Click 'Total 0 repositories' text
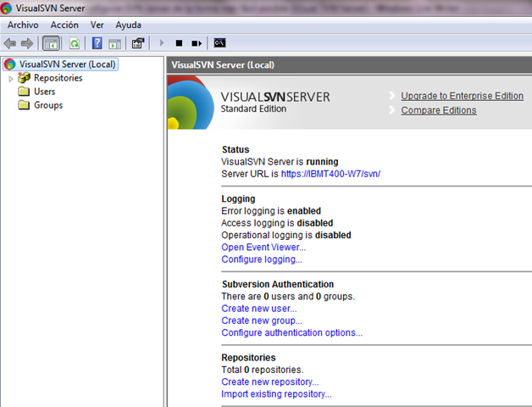 point(263,370)
